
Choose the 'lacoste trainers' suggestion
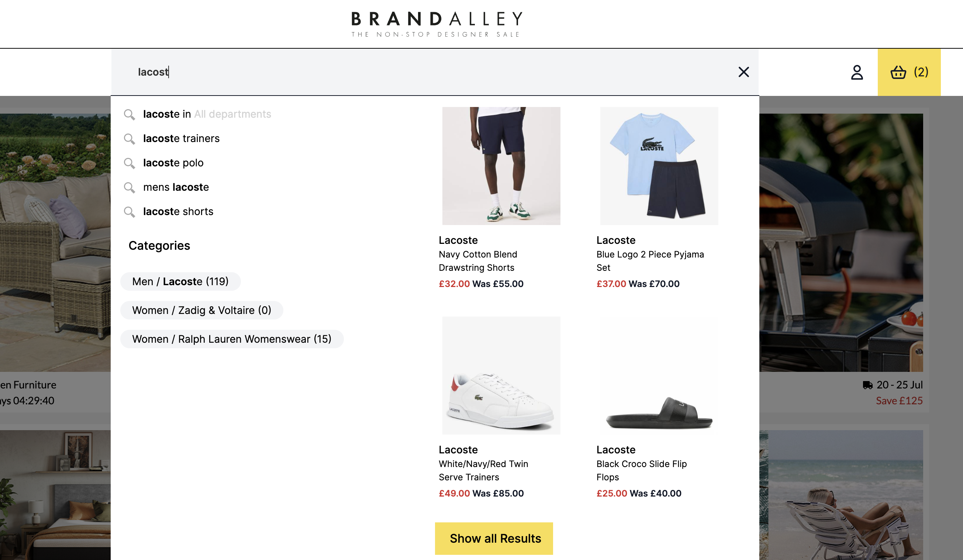coord(181,138)
